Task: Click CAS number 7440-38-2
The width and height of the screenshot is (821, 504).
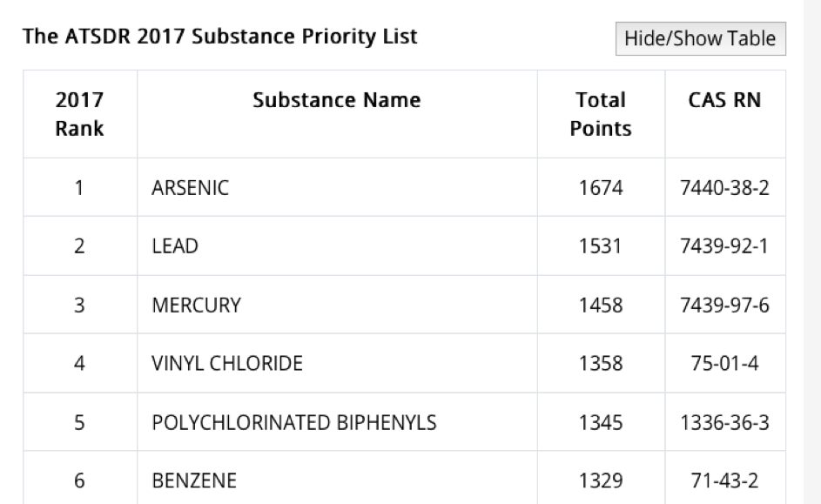Action: (725, 187)
